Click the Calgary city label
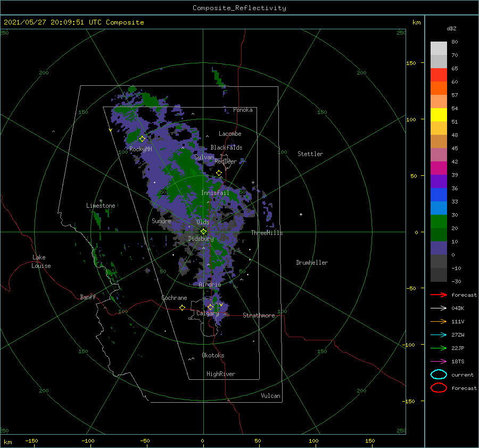This screenshot has height=448, width=479. [208, 313]
